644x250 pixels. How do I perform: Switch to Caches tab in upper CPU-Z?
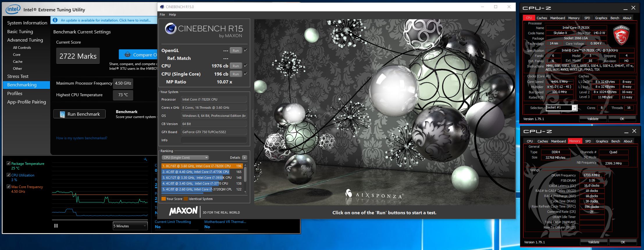click(542, 18)
